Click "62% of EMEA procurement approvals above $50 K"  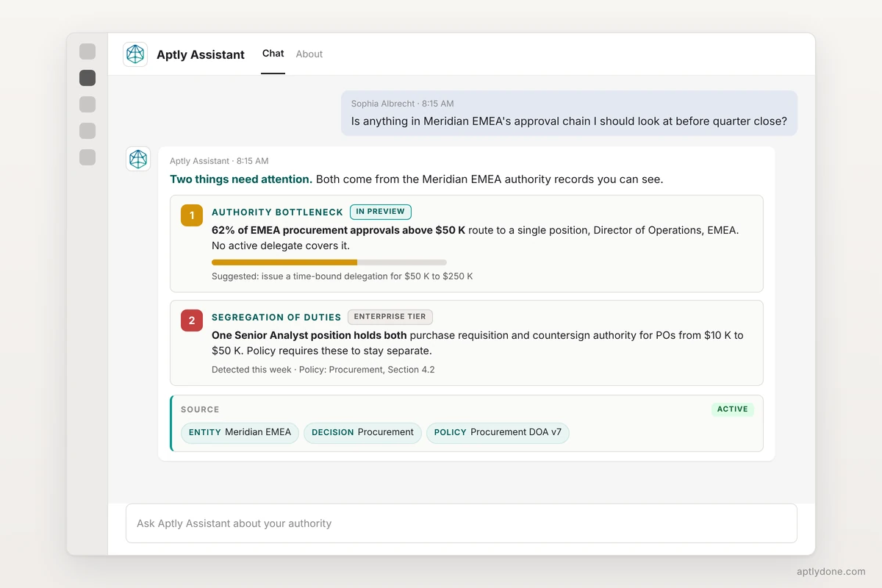click(x=339, y=230)
